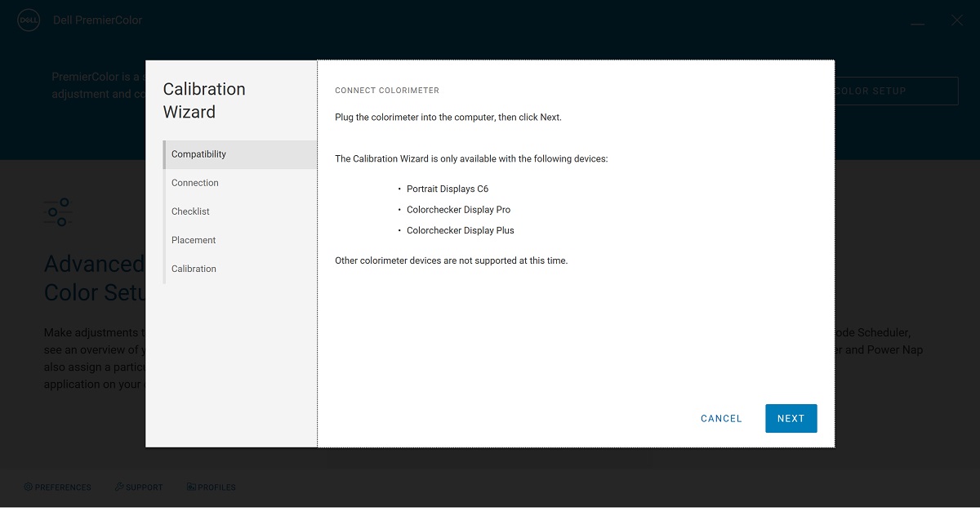Click the Advanced Color Setup sliders icon
The width and height of the screenshot is (980, 516).
pyautogui.click(x=58, y=212)
